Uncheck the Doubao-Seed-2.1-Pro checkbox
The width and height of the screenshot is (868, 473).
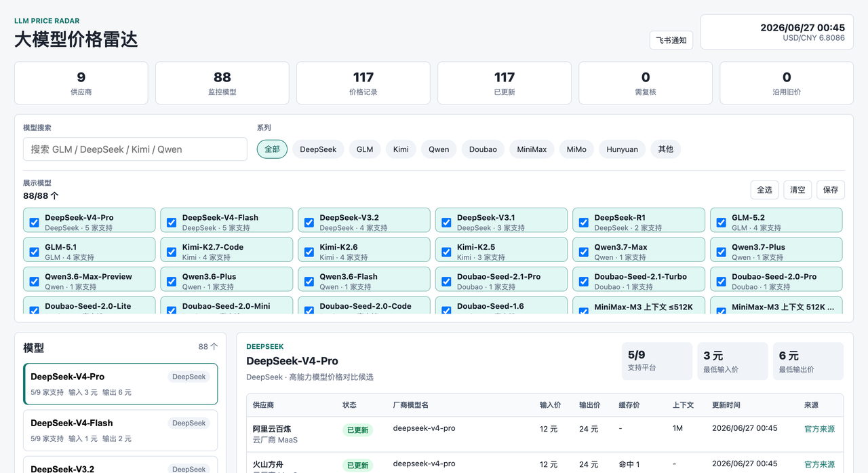coord(446,282)
